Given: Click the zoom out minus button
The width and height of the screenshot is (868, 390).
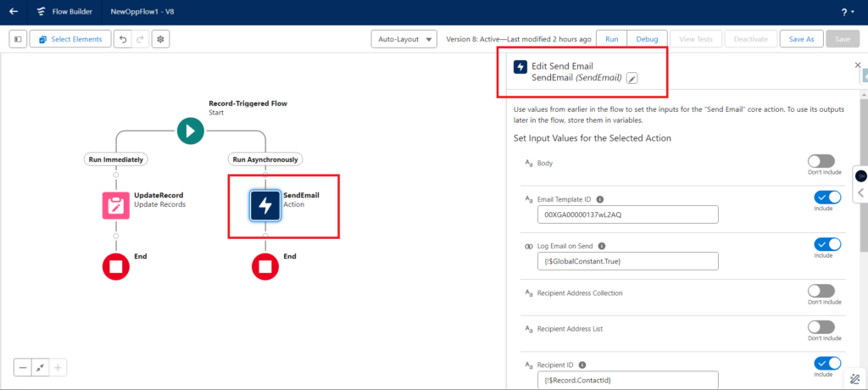Looking at the screenshot, I should click(24, 367).
